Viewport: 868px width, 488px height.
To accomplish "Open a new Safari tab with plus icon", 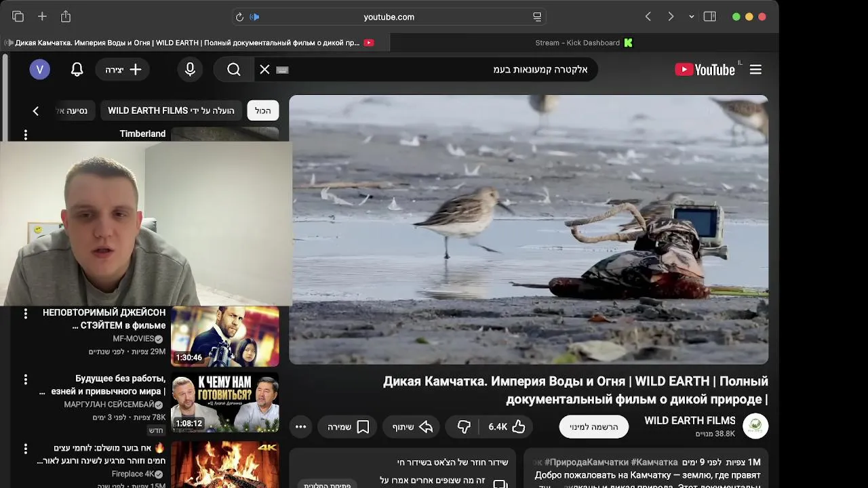I will pos(42,16).
